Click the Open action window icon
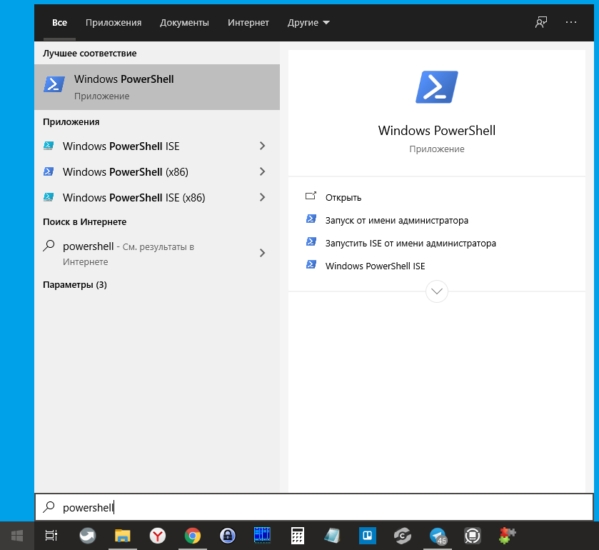599x550 pixels. coord(311,196)
